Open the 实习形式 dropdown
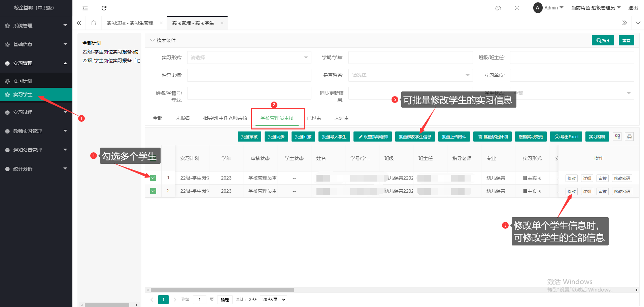 click(249, 57)
